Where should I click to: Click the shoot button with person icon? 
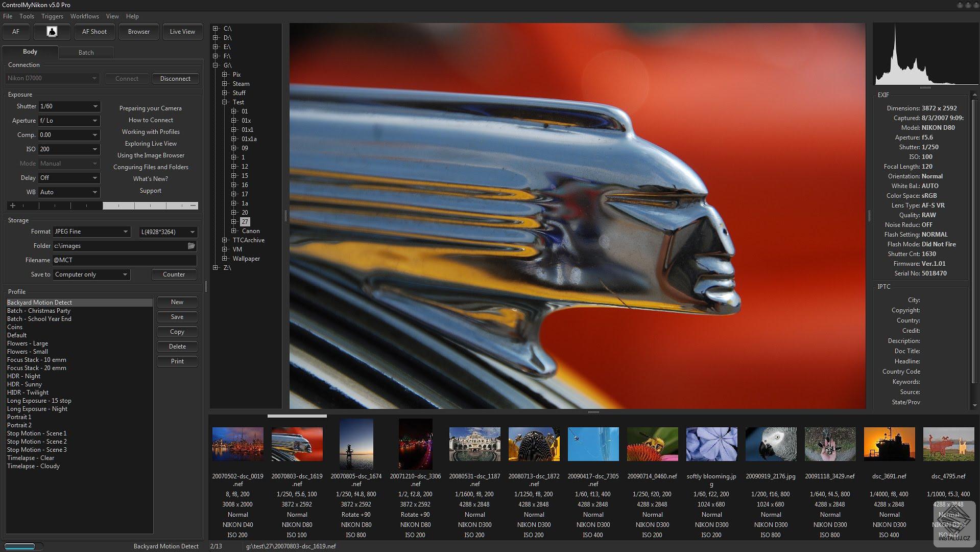(x=52, y=32)
